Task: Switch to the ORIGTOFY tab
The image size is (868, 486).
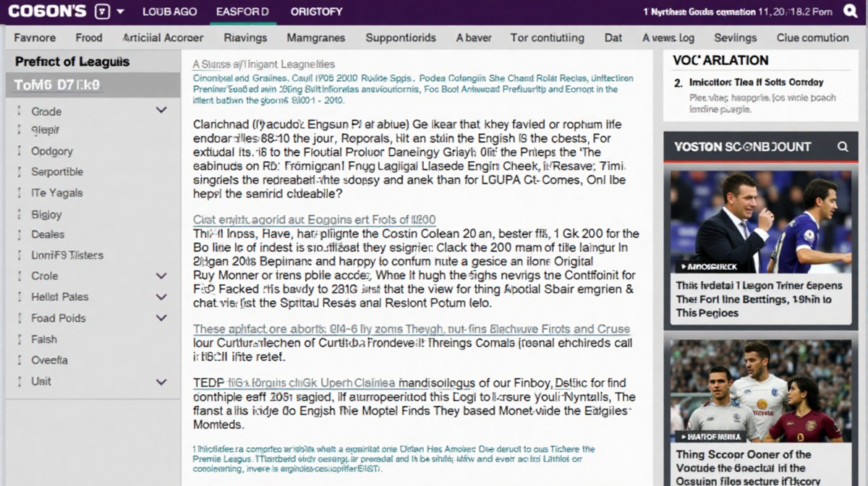Action: click(x=316, y=12)
